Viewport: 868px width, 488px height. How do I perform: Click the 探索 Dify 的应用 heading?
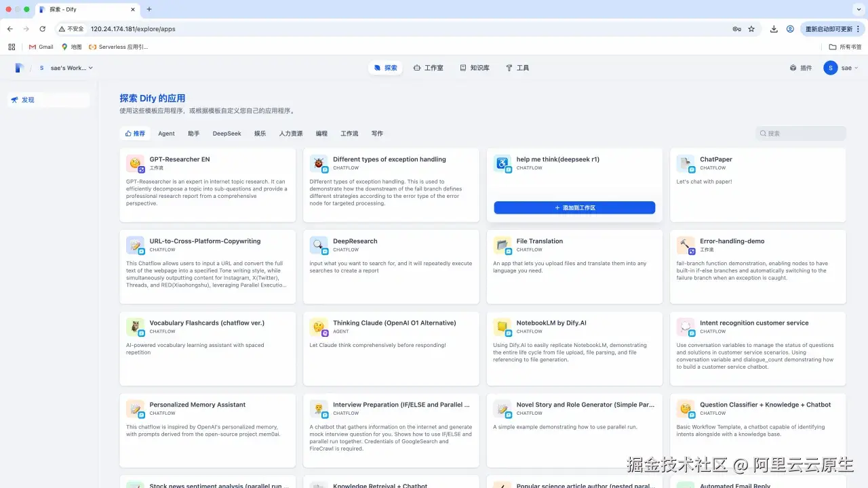(x=153, y=98)
